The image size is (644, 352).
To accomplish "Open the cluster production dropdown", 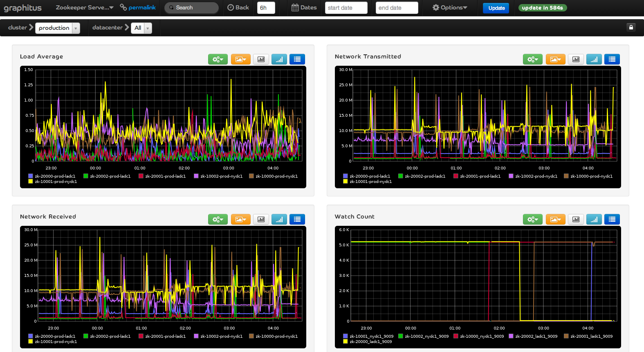I will coord(58,28).
